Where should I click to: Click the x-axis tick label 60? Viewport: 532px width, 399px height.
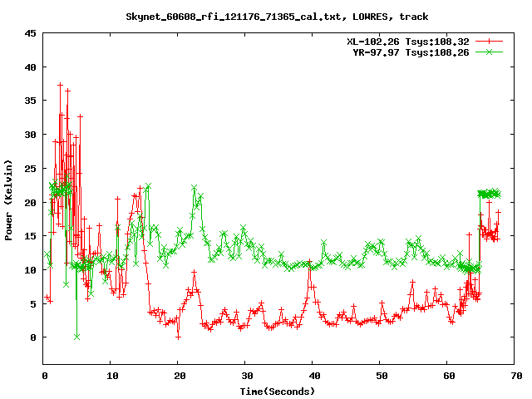click(x=449, y=376)
